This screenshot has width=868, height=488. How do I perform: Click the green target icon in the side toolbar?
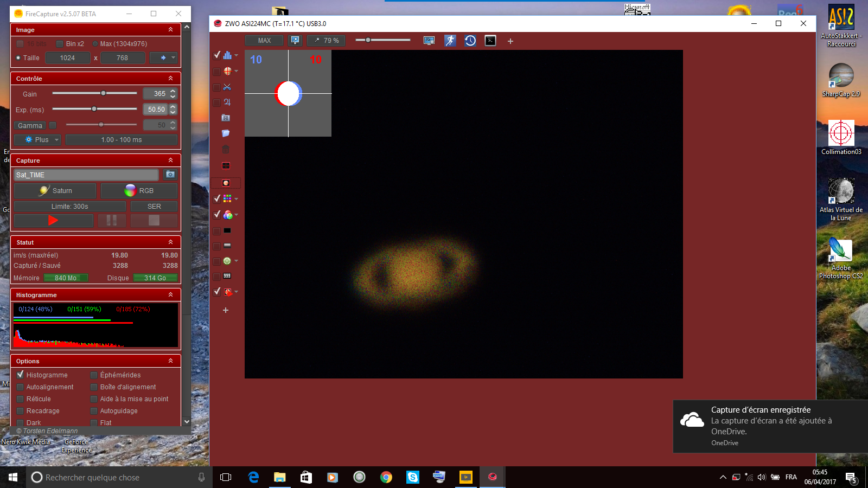pyautogui.click(x=227, y=261)
